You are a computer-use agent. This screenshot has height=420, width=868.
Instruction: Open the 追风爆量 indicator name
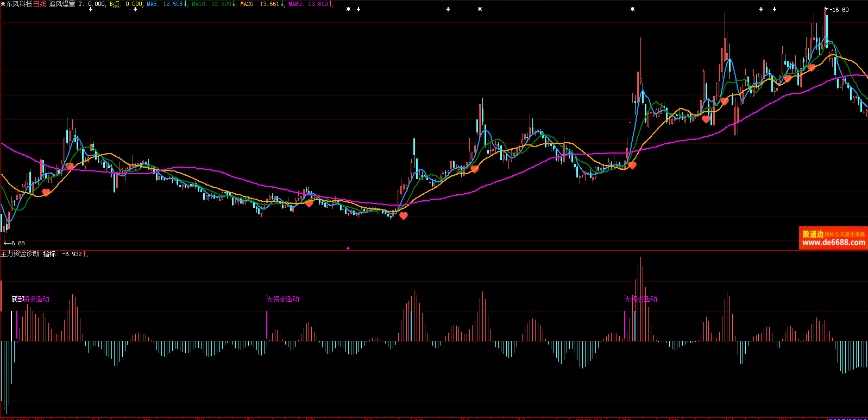(x=62, y=4)
